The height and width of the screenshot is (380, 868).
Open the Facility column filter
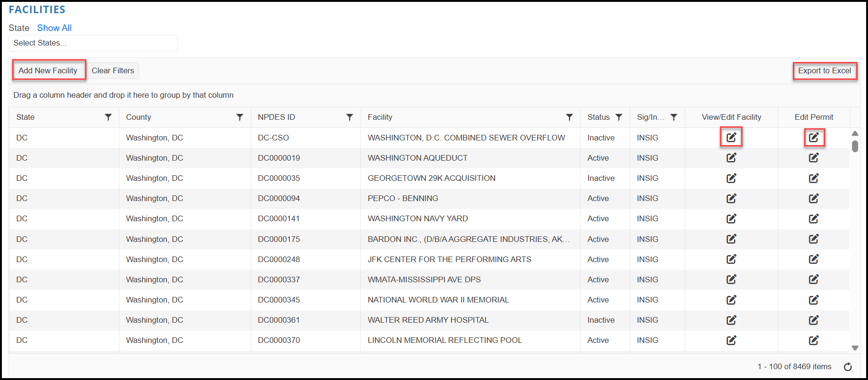tap(570, 117)
